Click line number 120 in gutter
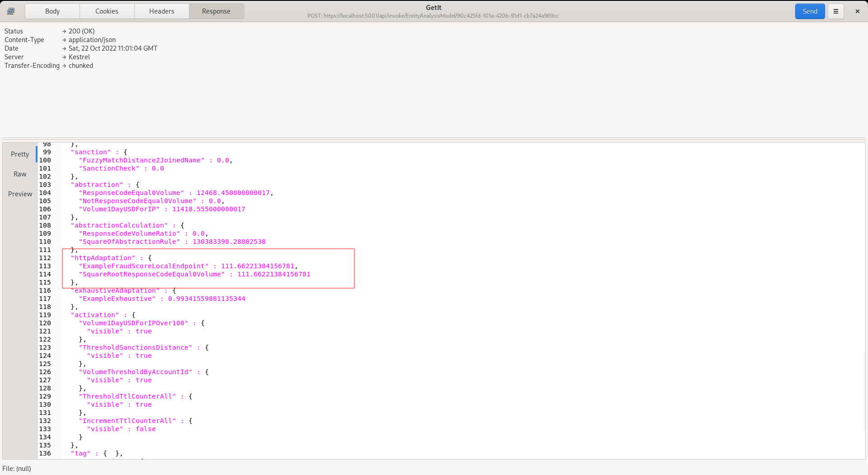The height and width of the screenshot is (475, 868). point(45,323)
